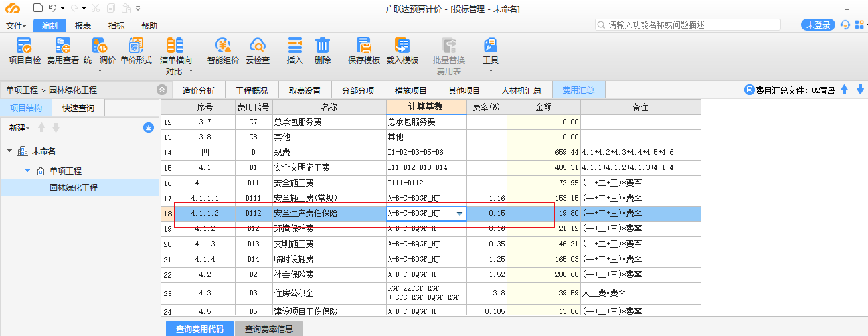Open the 人材机汇总 tab

coord(521,90)
